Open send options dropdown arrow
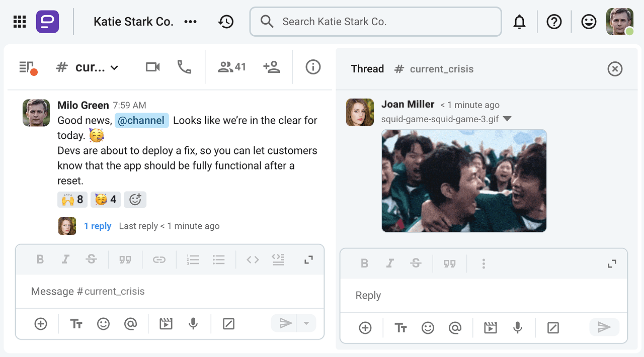644x357 pixels. pos(306,323)
